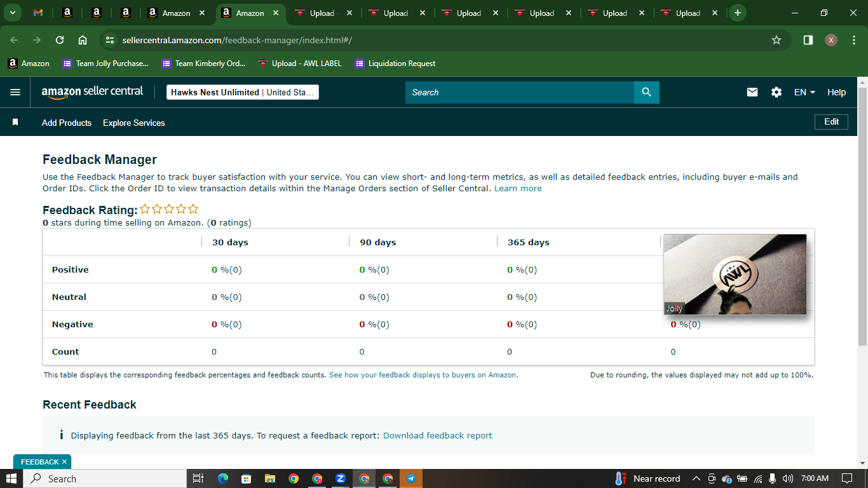The image size is (868, 488).
Task: Click the Edit button
Action: 831,121
